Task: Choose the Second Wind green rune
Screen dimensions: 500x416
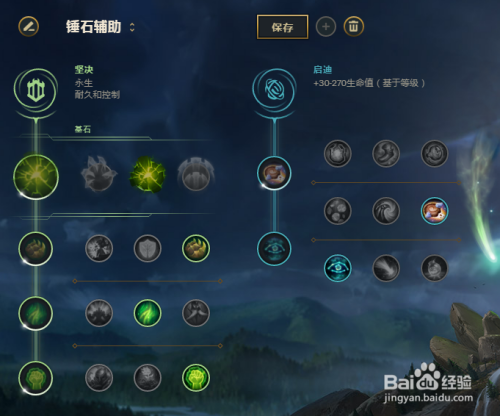Action: point(147,313)
